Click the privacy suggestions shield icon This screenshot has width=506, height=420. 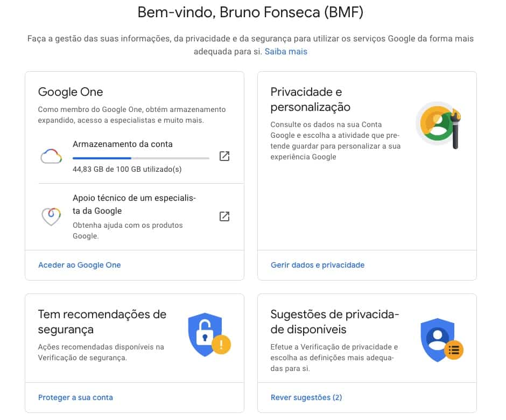coord(437,339)
